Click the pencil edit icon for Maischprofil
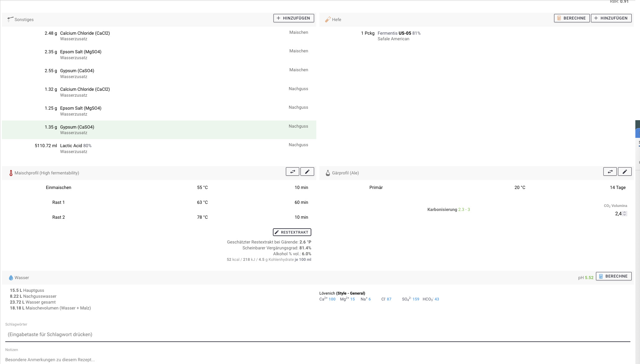This screenshot has width=640, height=364. [307, 172]
